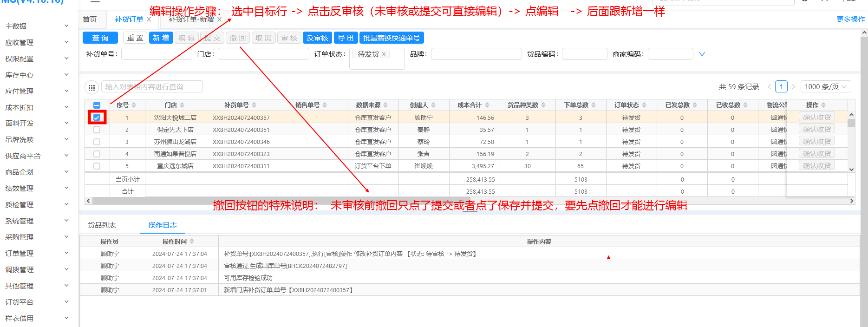Close the 补货订单 tab with its X
This screenshot has height=327, width=868.
point(149,20)
